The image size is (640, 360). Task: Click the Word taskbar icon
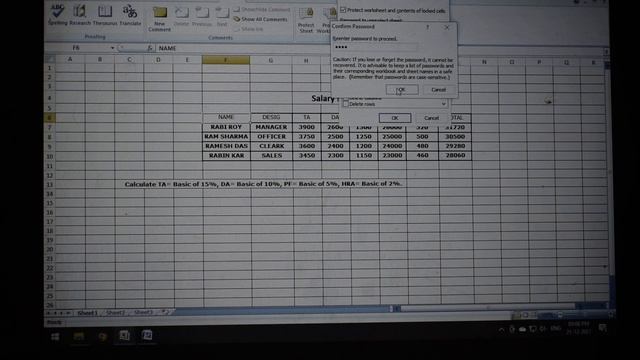(147, 335)
